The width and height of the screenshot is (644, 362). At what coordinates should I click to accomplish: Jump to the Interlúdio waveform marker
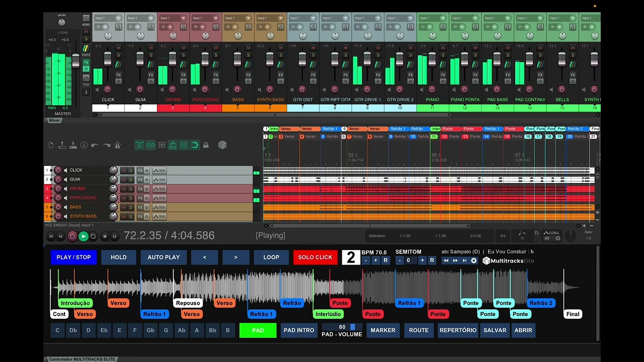pos(329,314)
